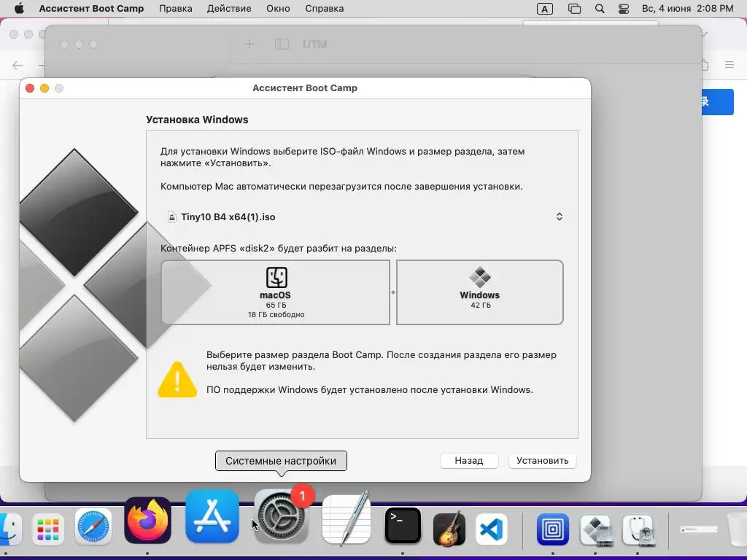Select the macOS 65 ГБ partition box
The height and width of the screenshot is (560, 747).
[x=275, y=292]
